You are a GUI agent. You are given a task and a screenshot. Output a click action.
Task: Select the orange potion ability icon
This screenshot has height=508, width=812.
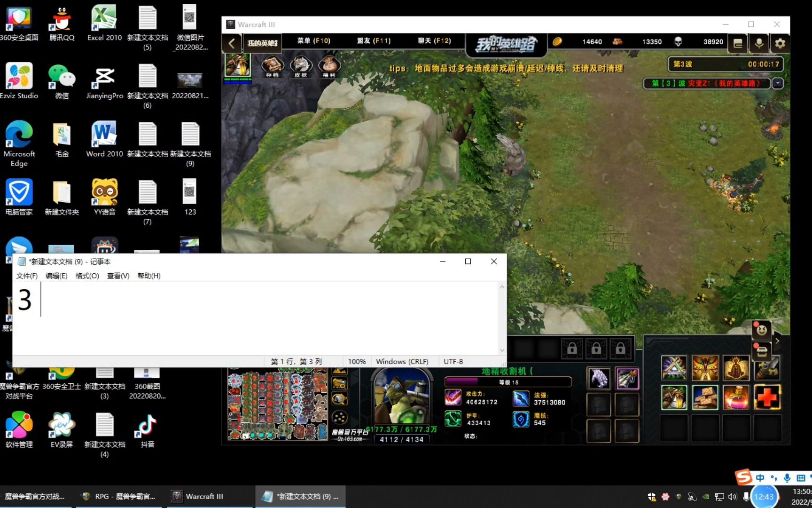click(x=736, y=397)
